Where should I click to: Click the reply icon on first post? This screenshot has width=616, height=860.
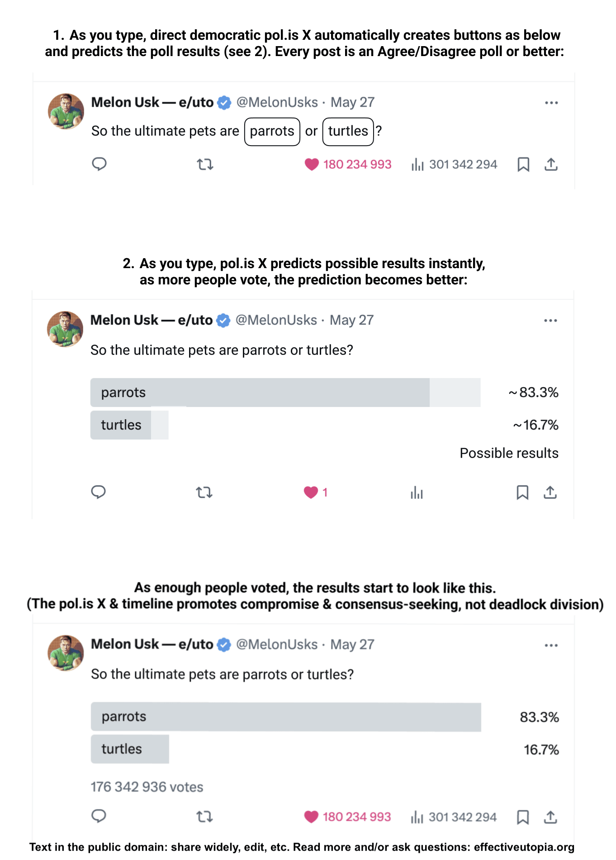[99, 164]
